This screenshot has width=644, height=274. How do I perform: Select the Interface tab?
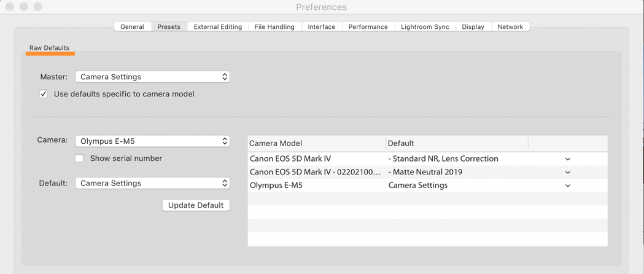(321, 27)
